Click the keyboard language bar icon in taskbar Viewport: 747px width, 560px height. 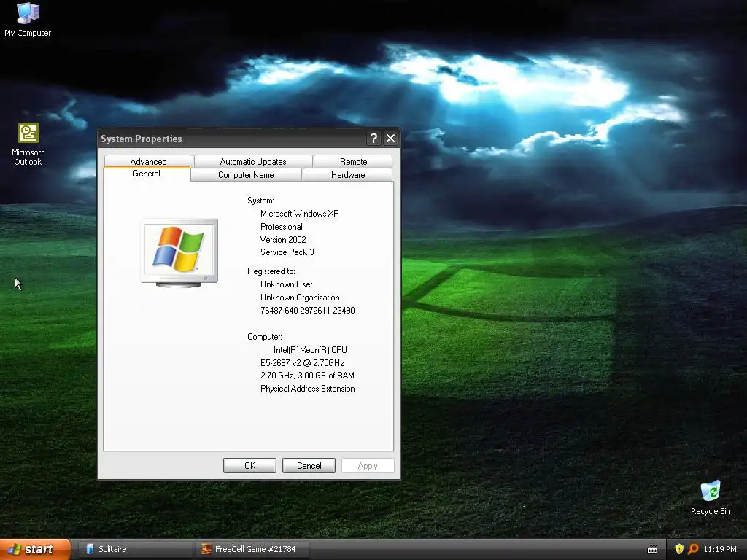point(652,550)
